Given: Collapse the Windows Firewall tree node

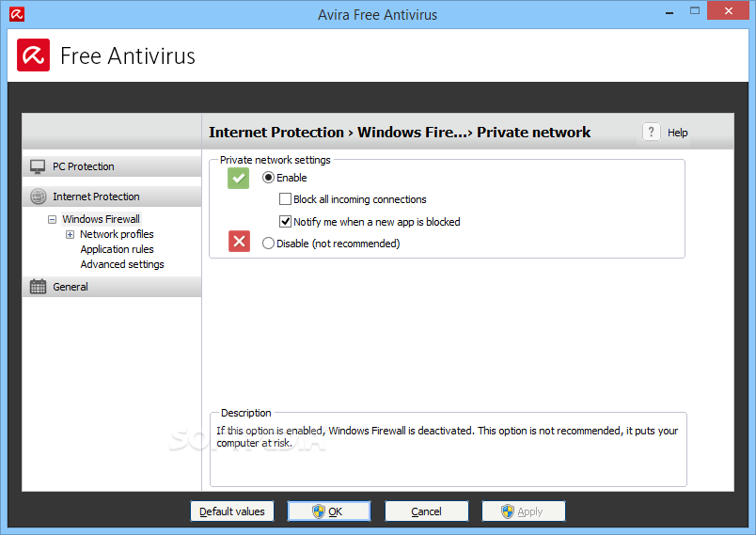Looking at the screenshot, I should 53,219.
